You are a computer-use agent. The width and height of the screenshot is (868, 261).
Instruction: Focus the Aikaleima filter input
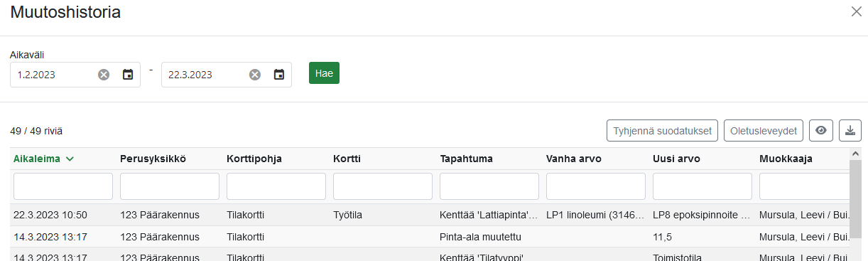[63, 186]
